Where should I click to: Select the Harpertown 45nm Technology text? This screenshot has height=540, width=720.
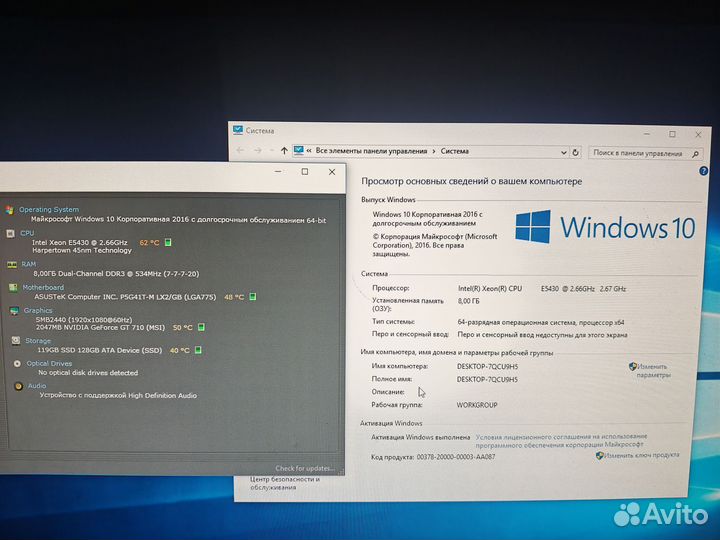pyautogui.click(x=82, y=250)
